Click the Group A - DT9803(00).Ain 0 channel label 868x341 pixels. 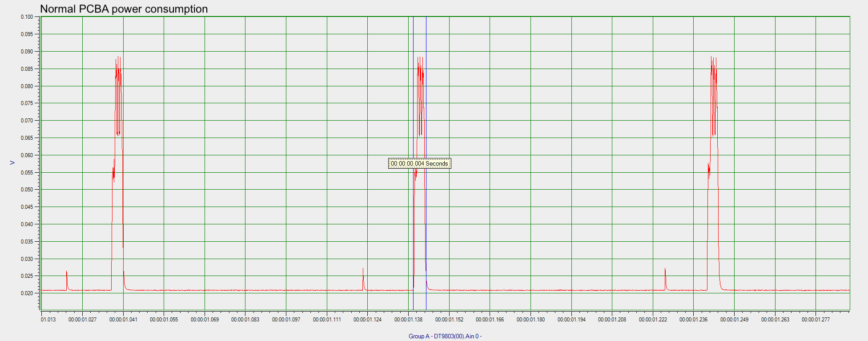point(445,336)
